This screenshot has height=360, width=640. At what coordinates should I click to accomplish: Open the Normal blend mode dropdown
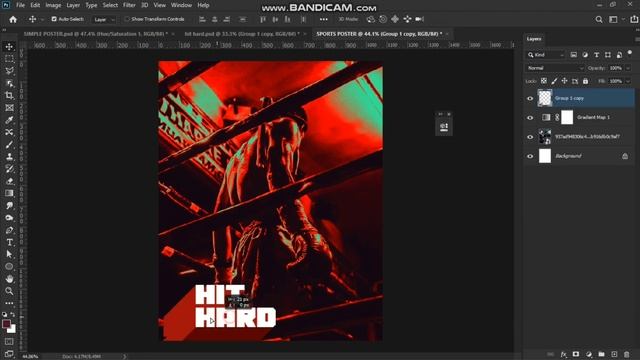[x=556, y=68]
